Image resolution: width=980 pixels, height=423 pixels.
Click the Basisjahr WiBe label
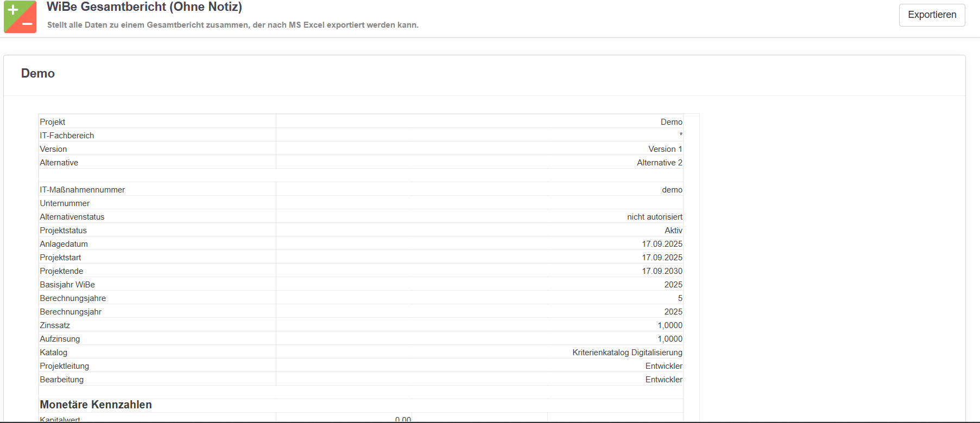click(67, 285)
